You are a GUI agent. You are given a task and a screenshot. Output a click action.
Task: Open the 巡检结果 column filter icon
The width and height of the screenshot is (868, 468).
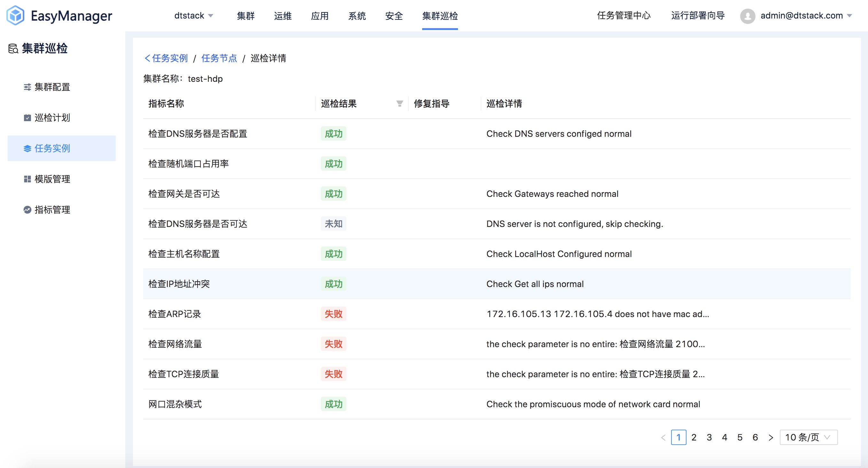click(x=399, y=104)
